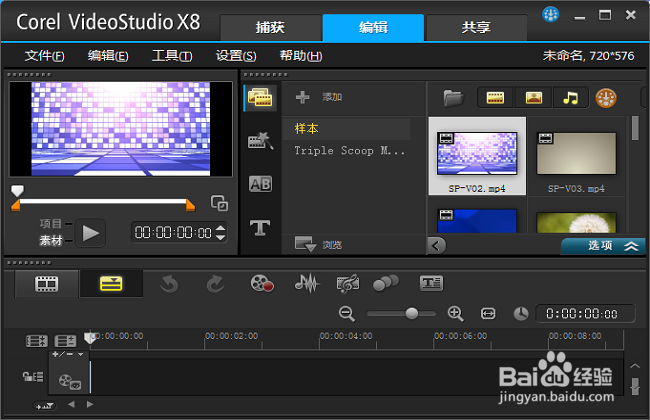The width and height of the screenshot is (650, 420).
Task: Open the 设置(S) menu
Action: tap(236, 56)
